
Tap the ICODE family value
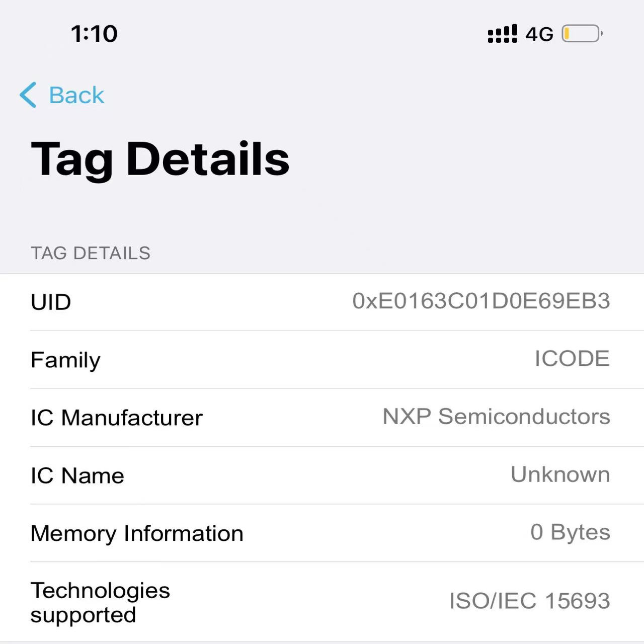click(x=572, y=359)
